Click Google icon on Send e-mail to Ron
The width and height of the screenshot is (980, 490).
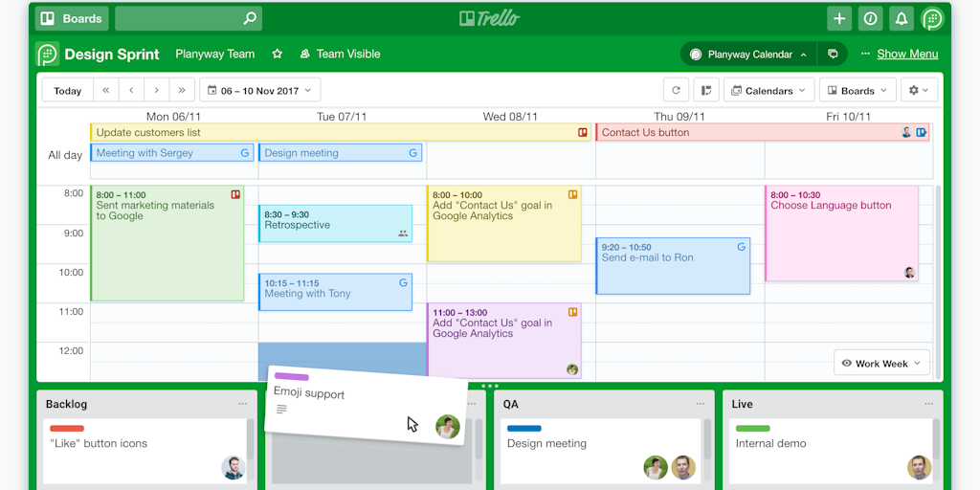click(x=742, y=247)
